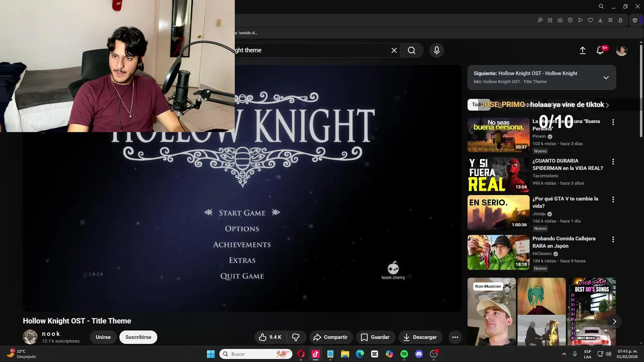Image resolution: width=644 pixels, height=362 pixels.
Task: Open the YouTube create/upload icon
Action: tap(583, 50)
